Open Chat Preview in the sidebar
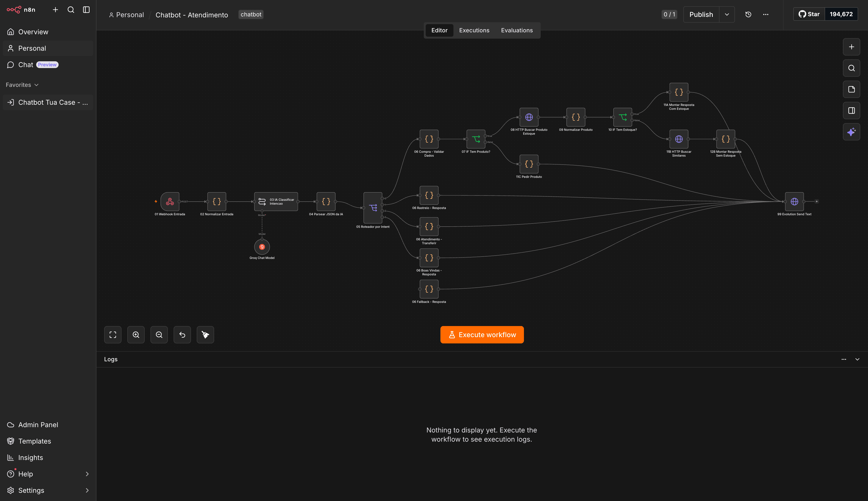The width and height of the screenshot is (868, 501). (x=48, y=65)
